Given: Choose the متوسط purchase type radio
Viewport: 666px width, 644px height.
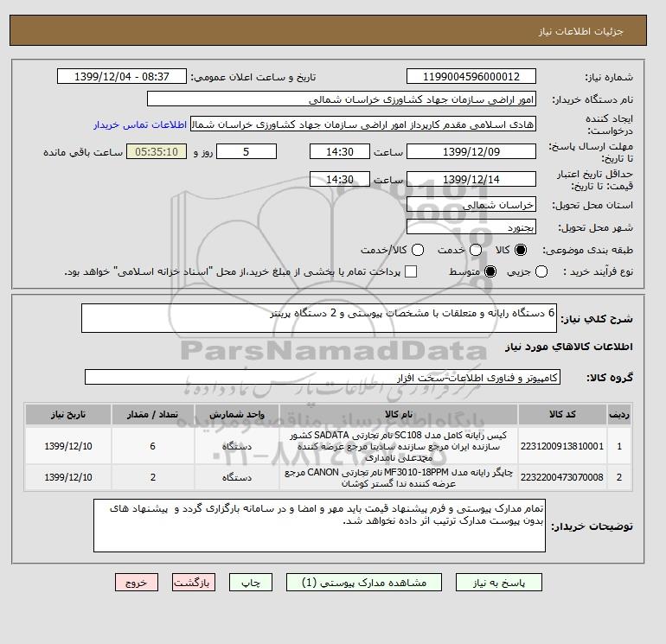Looking at the screenshot, I should (490, 271).
